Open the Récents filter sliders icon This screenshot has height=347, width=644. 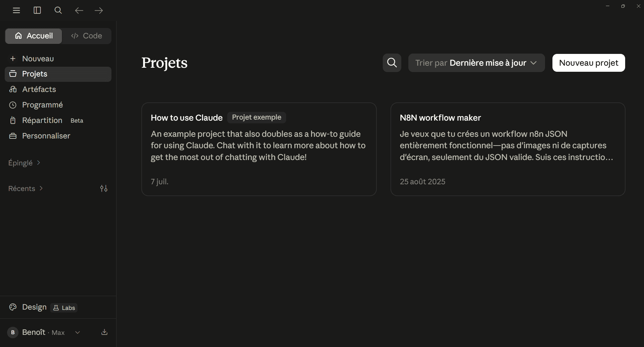point(104,188)
